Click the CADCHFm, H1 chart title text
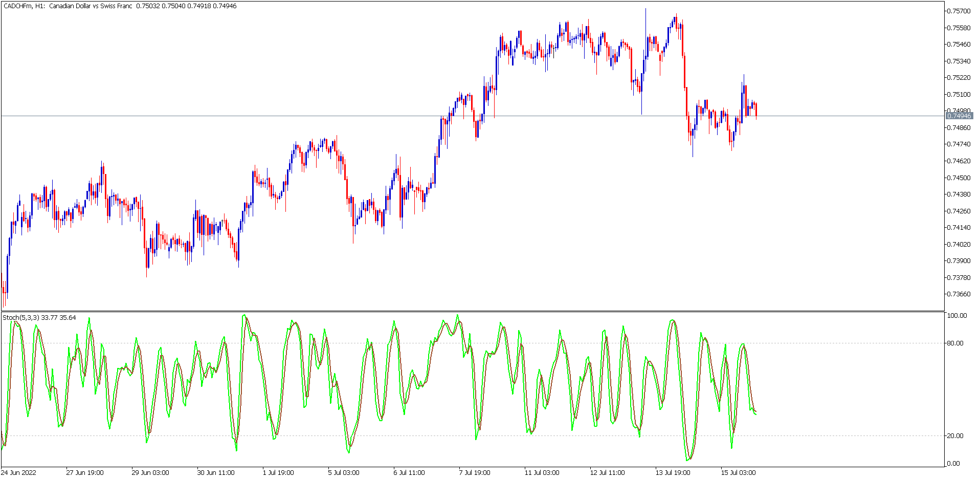The height and width of the screenshot is (479, 980). (120, 6)
